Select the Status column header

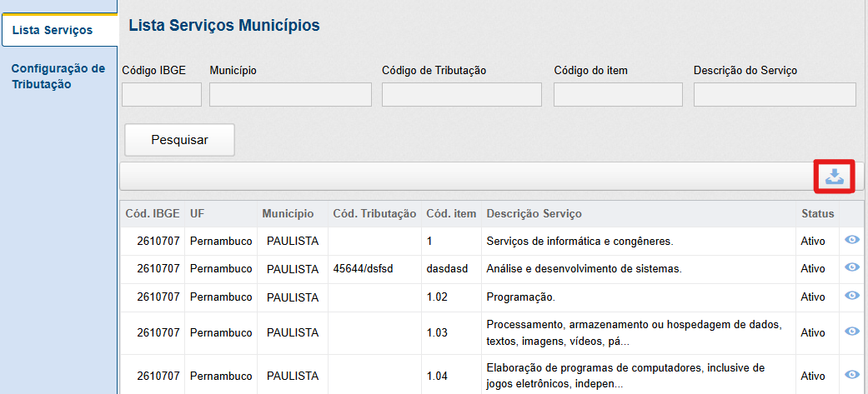coord(817,214)
